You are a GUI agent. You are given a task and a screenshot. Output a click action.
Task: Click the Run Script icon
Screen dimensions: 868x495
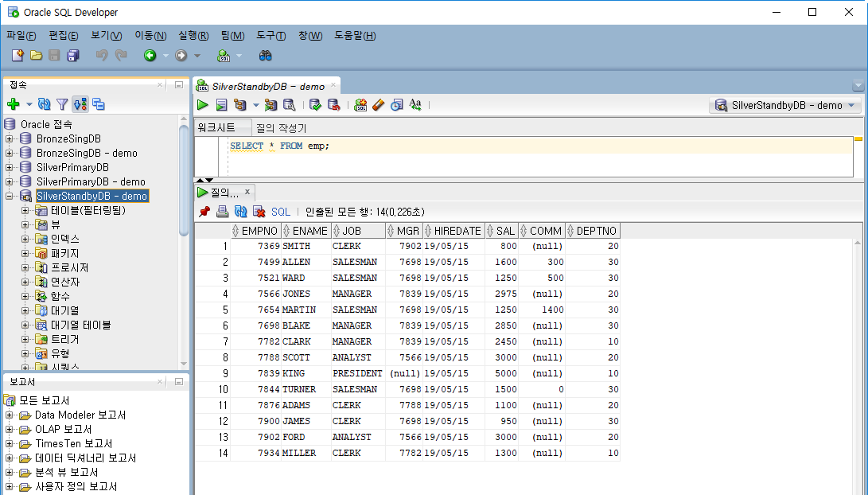tap(221, 104)
